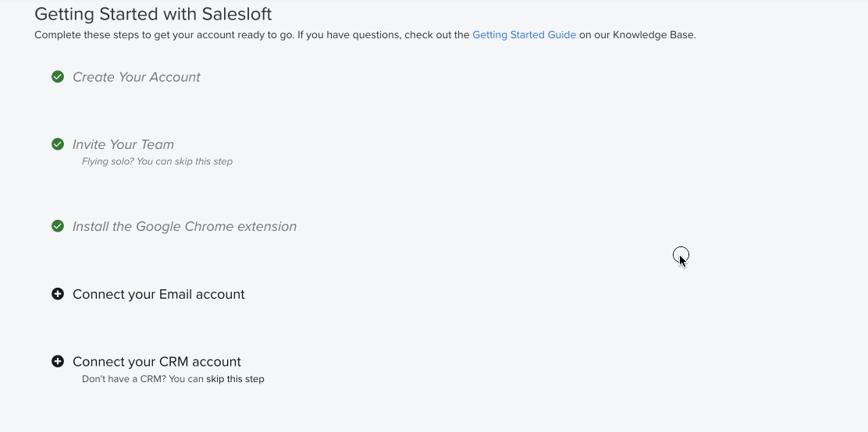The image size is (868, 432).
Task: Select the Connect your Email account step title
Action: 158,294
